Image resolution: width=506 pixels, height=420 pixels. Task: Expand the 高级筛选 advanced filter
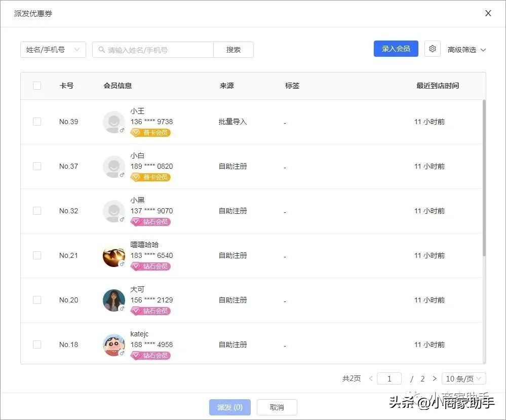click(466, 50)
